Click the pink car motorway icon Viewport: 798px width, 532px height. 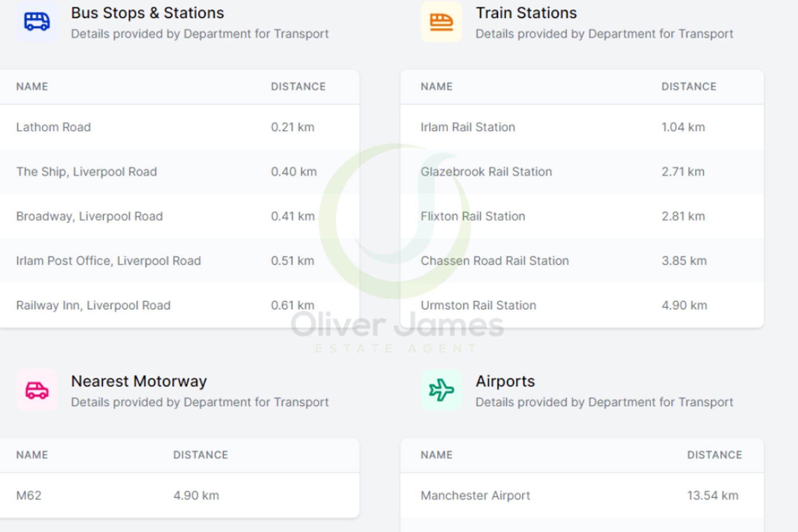click(37, 390)
